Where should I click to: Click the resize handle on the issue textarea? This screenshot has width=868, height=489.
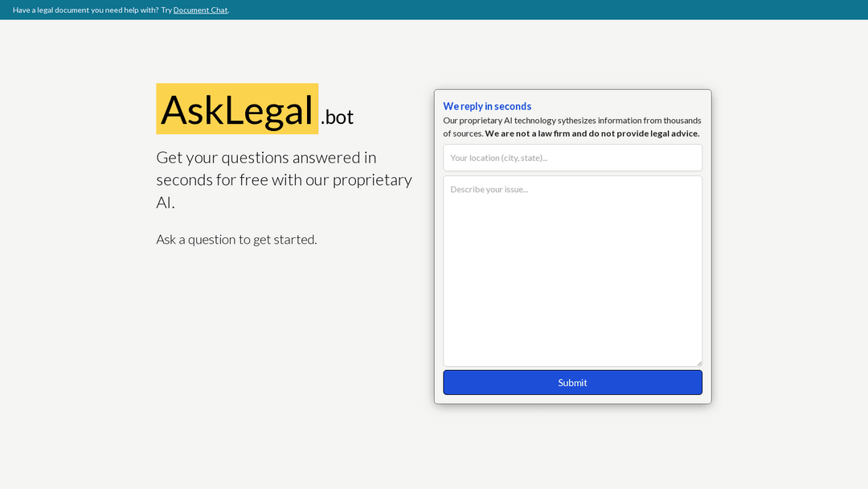698,361
